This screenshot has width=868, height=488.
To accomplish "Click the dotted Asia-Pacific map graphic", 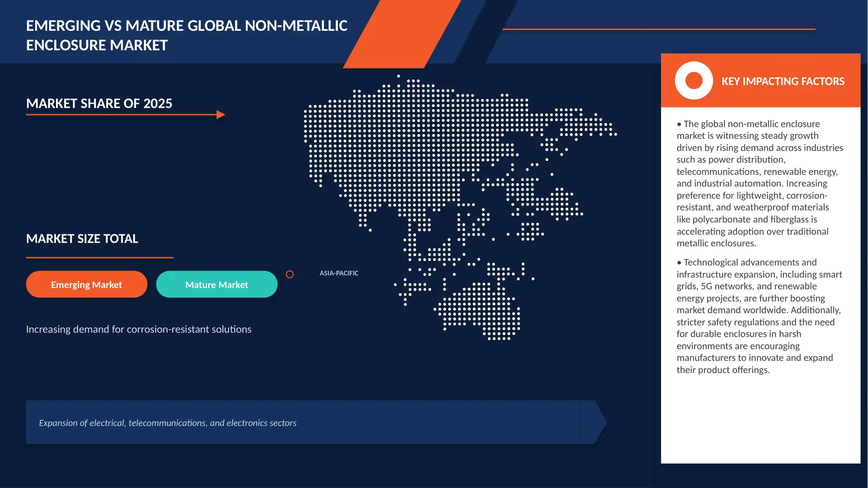I will (460, 207).
